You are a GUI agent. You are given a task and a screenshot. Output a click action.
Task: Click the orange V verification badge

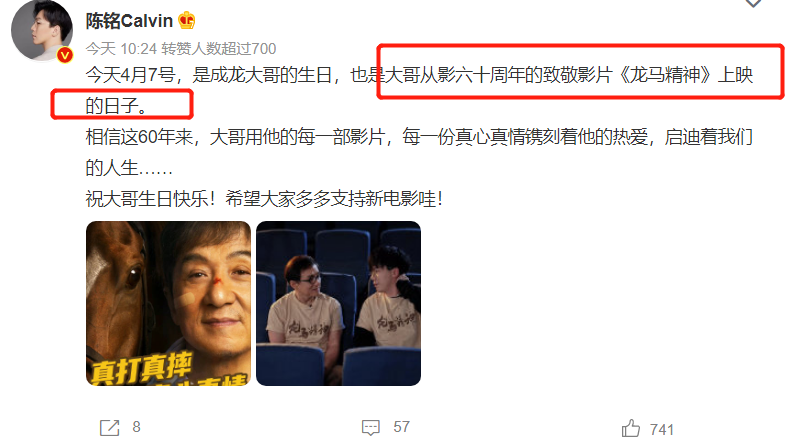[x=65, y=55]
